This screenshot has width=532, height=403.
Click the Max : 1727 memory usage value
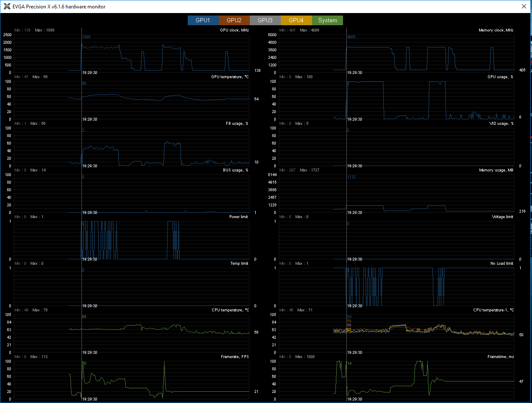309,170
